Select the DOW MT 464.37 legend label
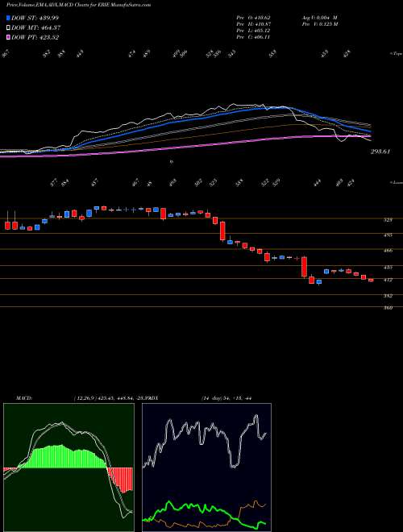The image size is (403, 532). pyautogui.click(x=36, y=28)
